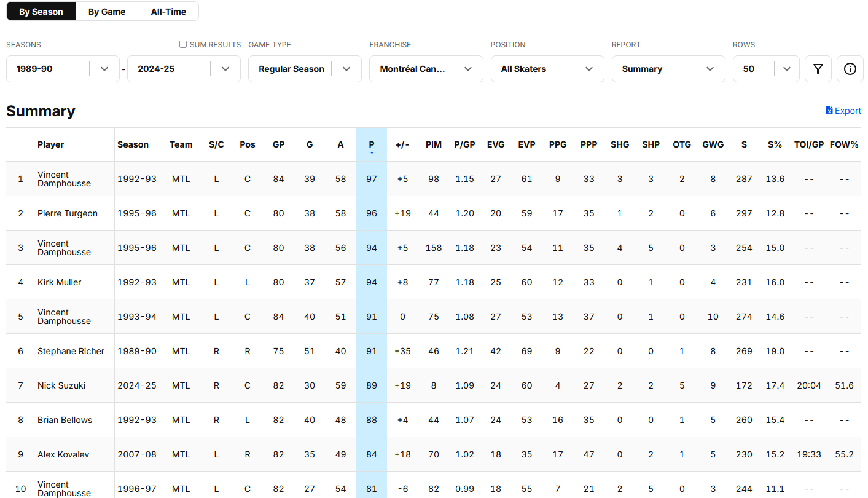Open Pierre Turgeon player link
This screenshot has width=868, height=498.
point(68,213)
